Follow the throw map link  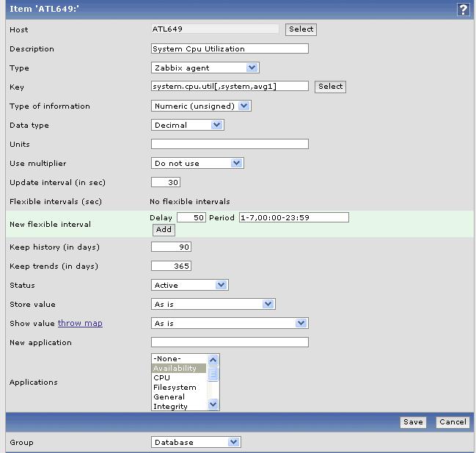80,323
